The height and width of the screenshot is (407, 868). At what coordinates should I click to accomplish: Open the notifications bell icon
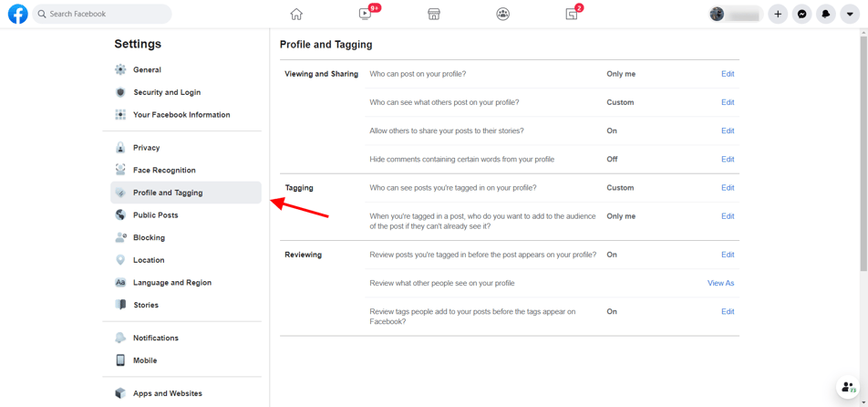pos(825,15)
